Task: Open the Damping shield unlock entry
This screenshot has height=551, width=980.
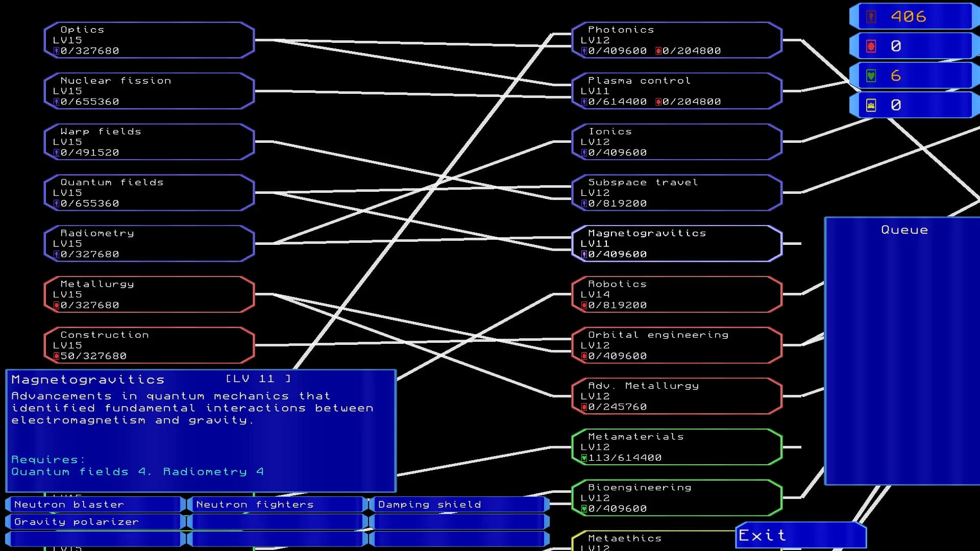Action: 459,505
